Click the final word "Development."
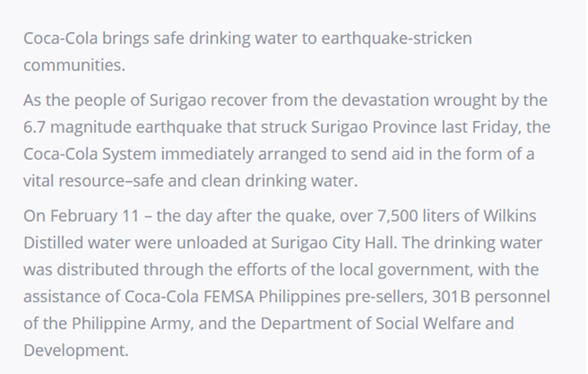This screenshot has width=588, height=374. click(x=75, y=349)
